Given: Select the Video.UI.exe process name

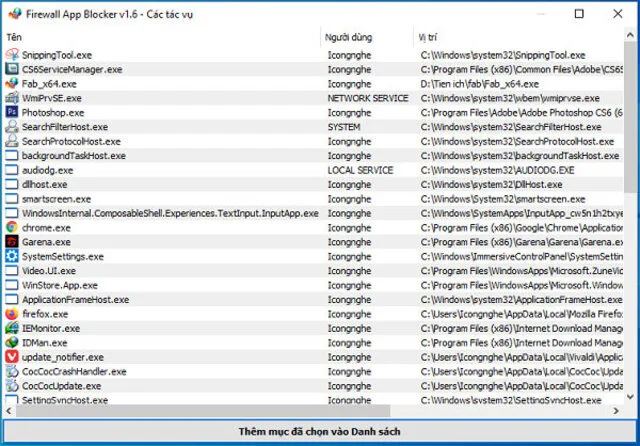Looking at the screenshot, I should click(49, 271).
